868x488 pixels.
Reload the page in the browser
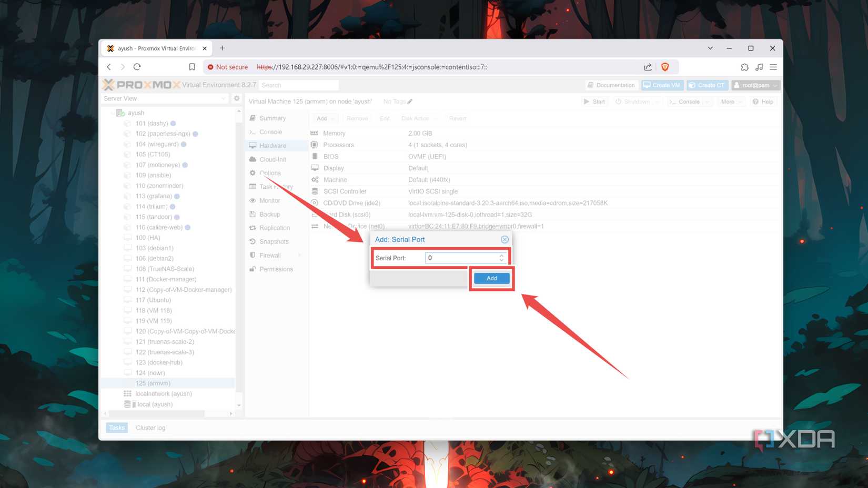(x=137, y=67)
